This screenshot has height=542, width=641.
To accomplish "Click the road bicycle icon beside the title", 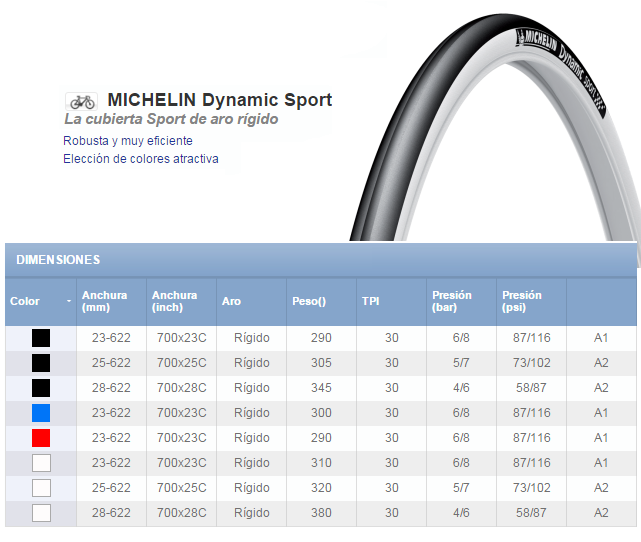I will pyautogui.click(x=81, y=101).
